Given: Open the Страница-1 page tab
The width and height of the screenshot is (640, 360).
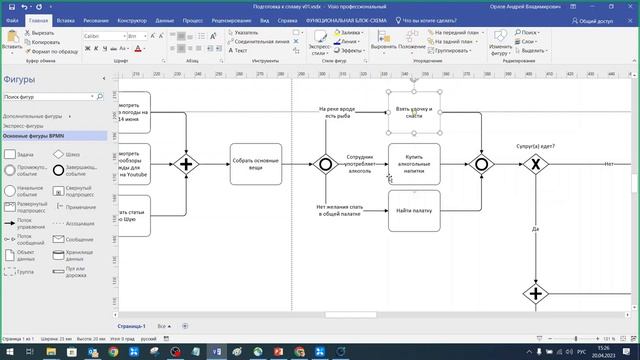Looking at the screenshot, I should pyautogui.click(x=131, y=326).
